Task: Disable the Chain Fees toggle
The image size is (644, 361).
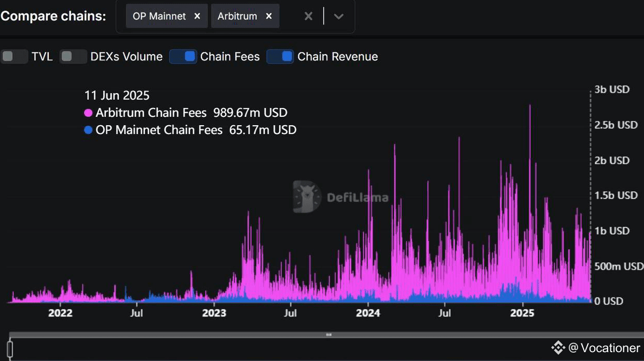Action: [x=183, y=56]
